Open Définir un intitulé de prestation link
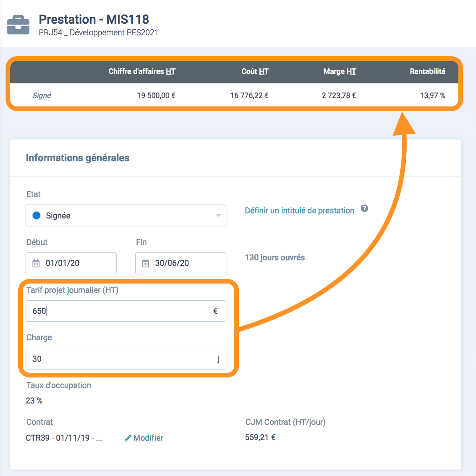The height and width of the screenshot is (476, 476). [x=299, y=211]
